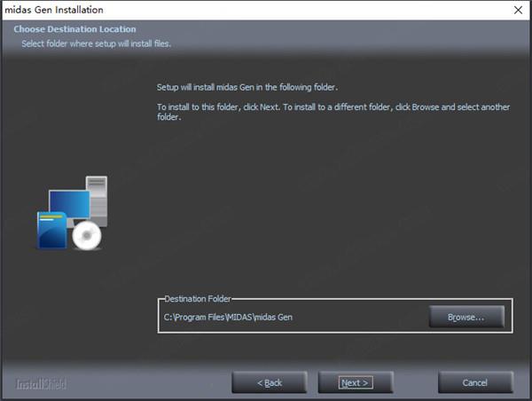Image resolution: width=532 pixels, height=401 pixels.
Task: Click 'Setup will install midas Gen' sentence
Action: click(247, 87)
